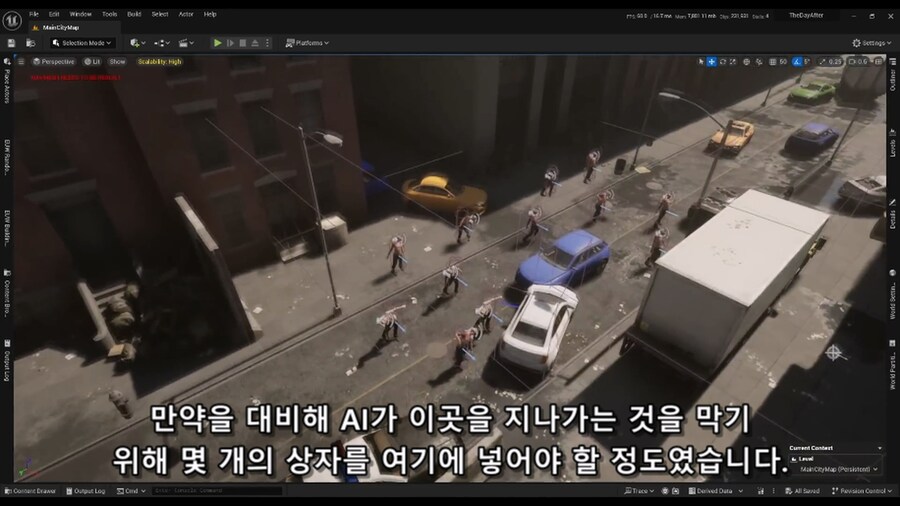Activate the select cursor tool in viewport
The image size is (900, 506).
click(x=701, y=61)
